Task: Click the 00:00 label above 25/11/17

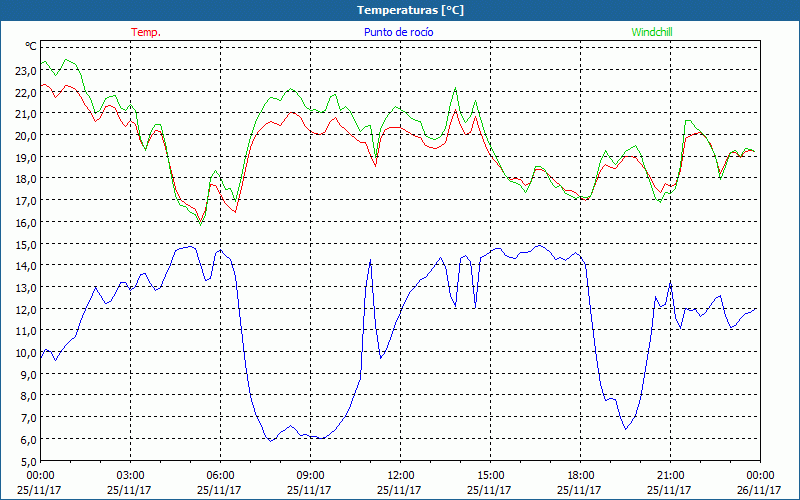Action: tap(40, 476)
